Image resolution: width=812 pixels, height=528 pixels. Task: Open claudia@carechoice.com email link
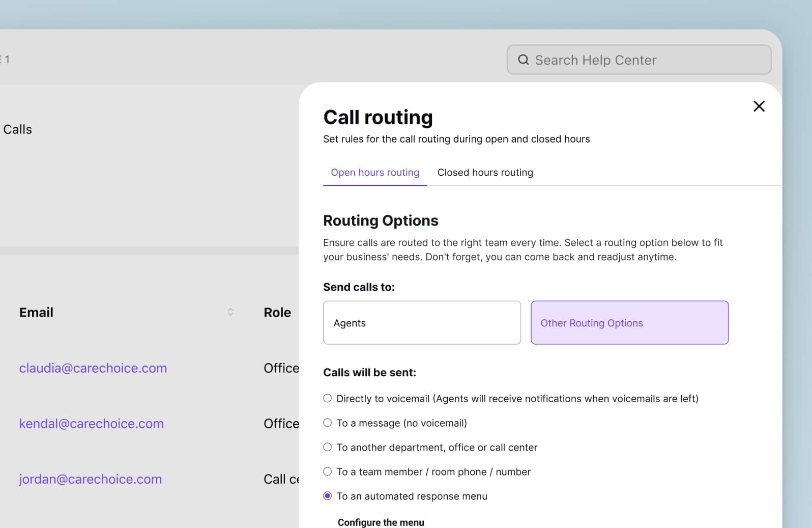pyautogui.click(x=93, y=368)
